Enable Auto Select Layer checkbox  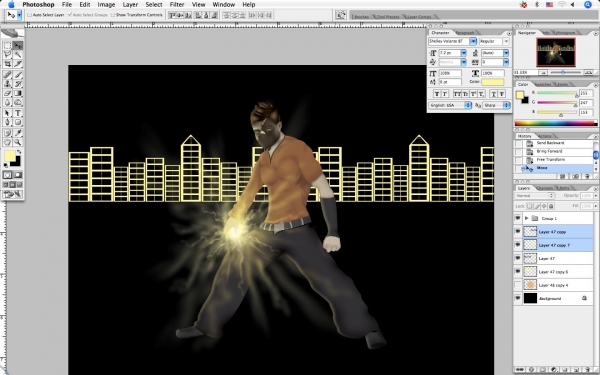coord(29,15)
